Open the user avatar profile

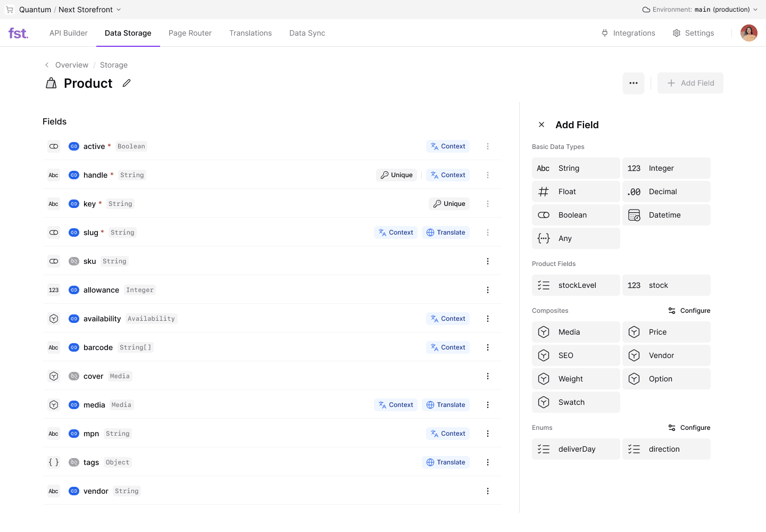point(748,33)
